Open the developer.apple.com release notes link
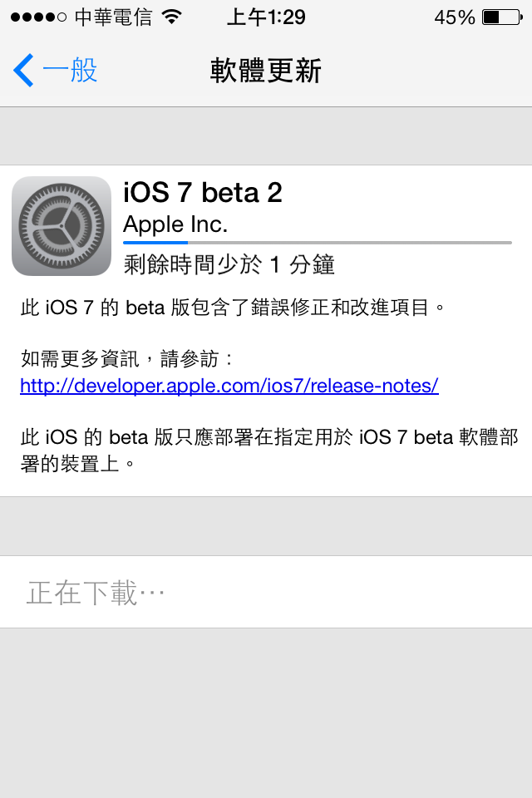This screenshot has height=798, width=532. coord(229,386)
